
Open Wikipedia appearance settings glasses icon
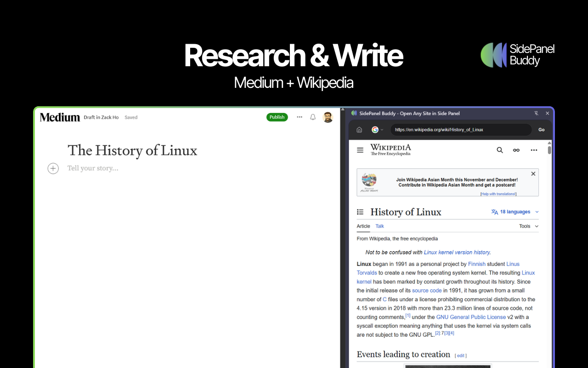click(x=516, y=150)
